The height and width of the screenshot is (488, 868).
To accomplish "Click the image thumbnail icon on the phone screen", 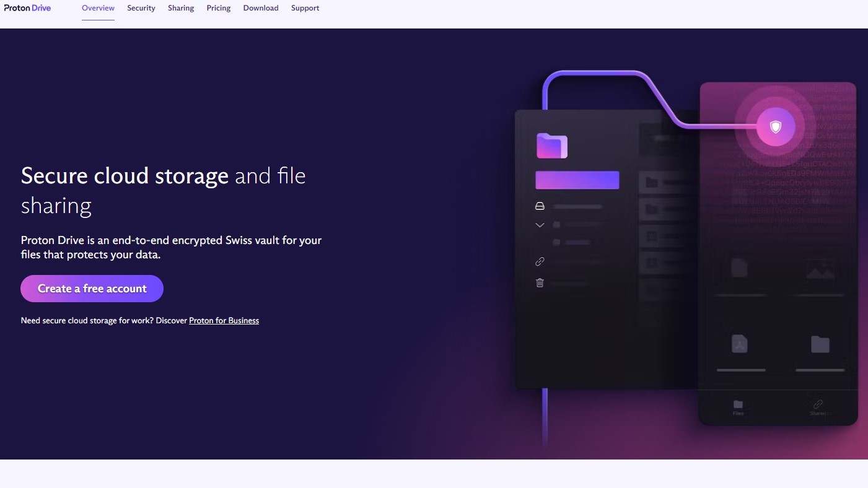I will click(820, 269).
